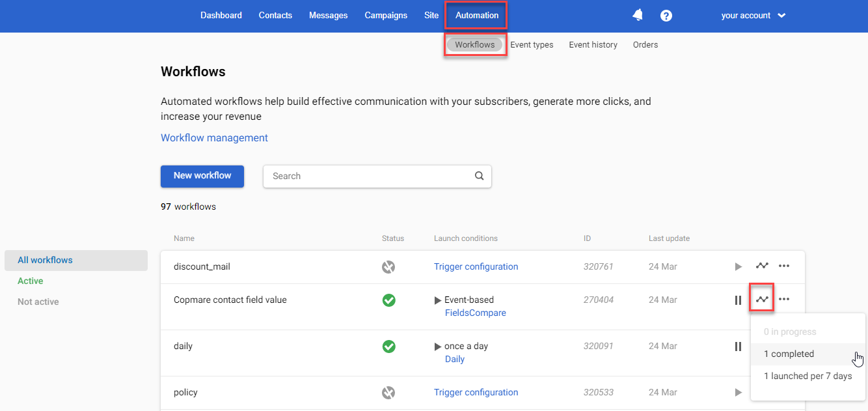Open Trigger configuration link for policy
Screen dimensions: 868x411
(476, 392)
